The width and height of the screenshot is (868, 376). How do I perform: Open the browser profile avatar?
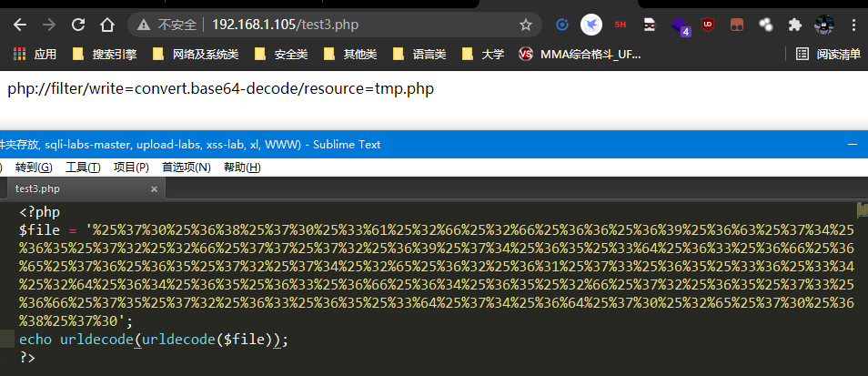824,25
